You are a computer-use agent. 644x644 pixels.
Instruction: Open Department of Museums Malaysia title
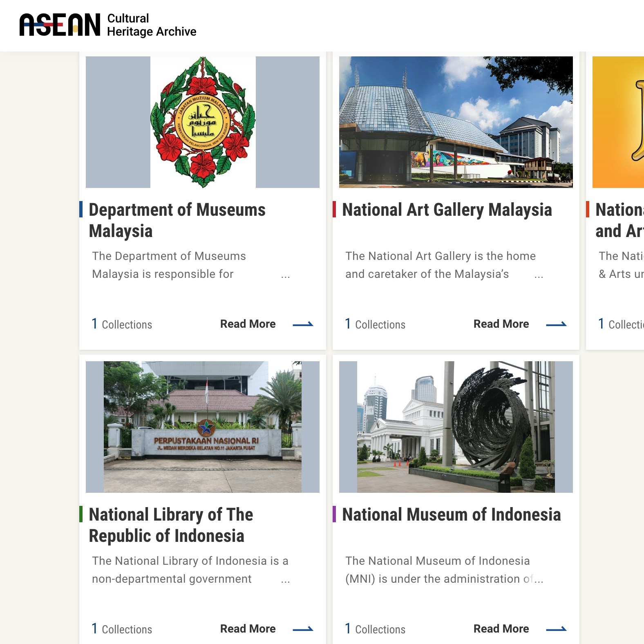click(x=177, y=220)
